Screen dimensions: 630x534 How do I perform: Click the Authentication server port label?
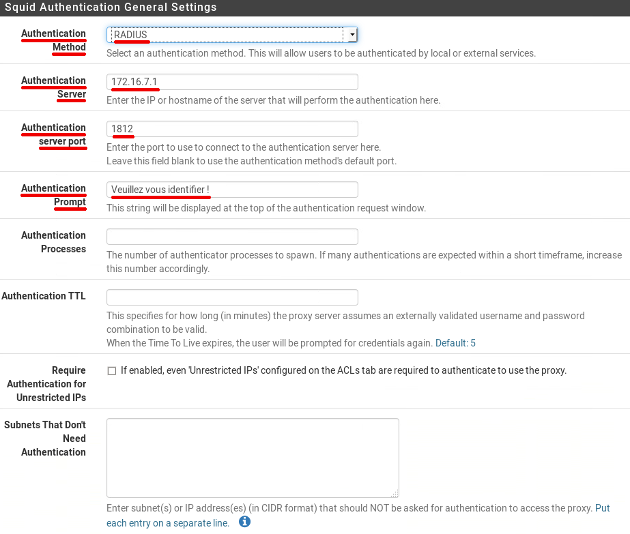(53, 134)
